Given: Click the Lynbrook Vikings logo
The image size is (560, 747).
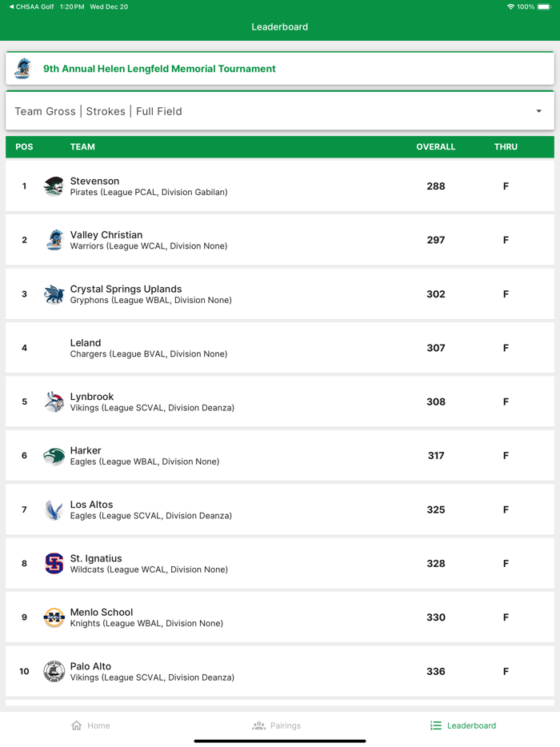Looking at the screenshot, I should click(x=54, y=401).
